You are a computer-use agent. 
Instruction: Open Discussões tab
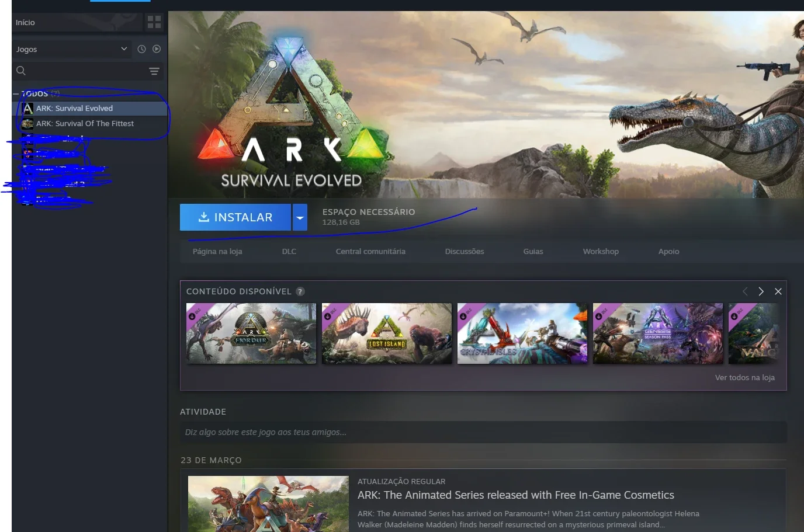[465, 251]
